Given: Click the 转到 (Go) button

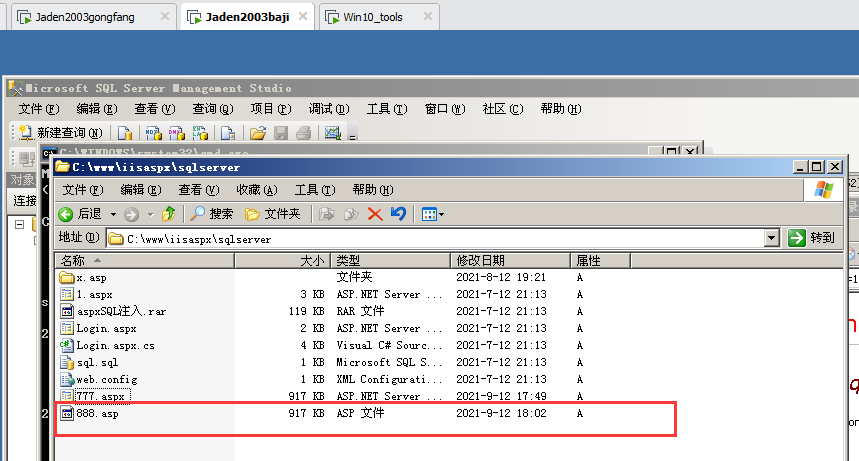Looking at the screenshot, I should tap(811, 238).
